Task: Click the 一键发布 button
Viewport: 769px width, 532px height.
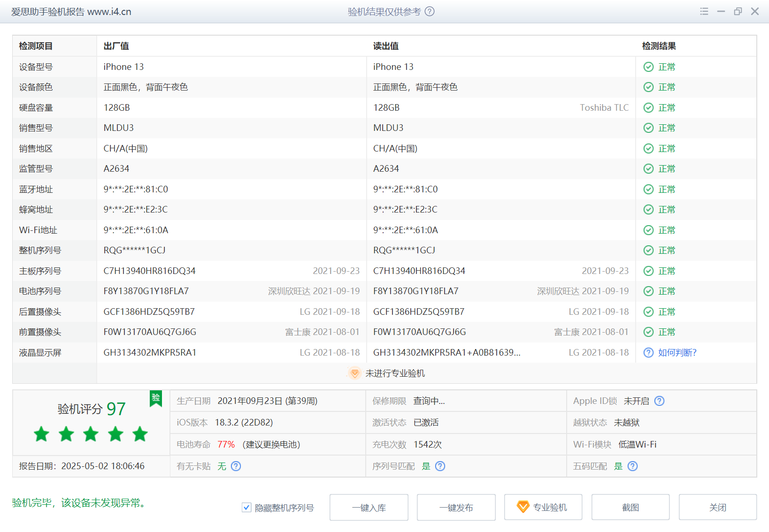Action: click(456, 507)
